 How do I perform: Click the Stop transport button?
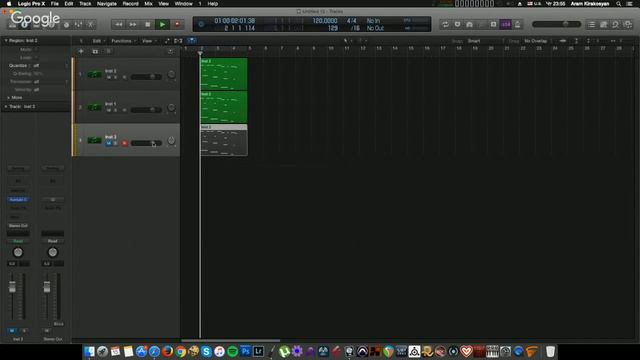148,24
